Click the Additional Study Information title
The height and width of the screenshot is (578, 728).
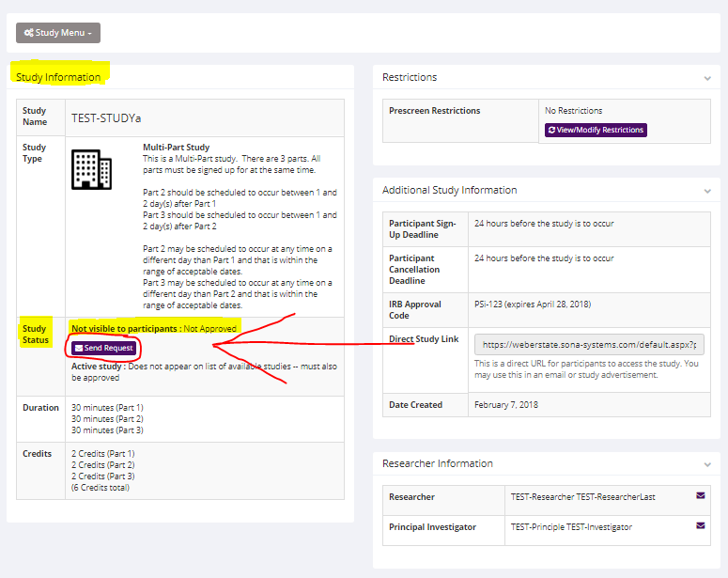449,190
